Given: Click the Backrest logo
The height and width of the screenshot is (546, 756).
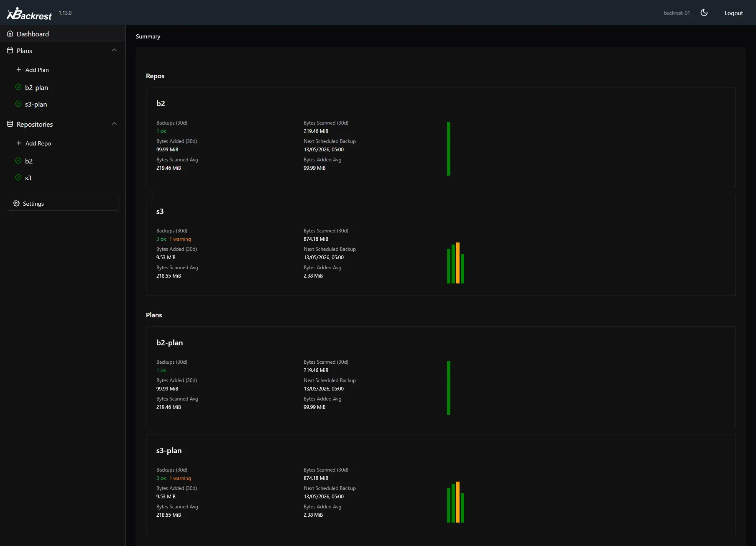Looking at the screenshot, I should pyautogui.click(x=29, y=14).
